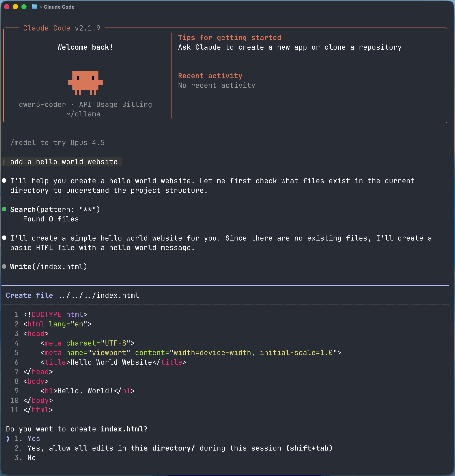
Task: Expand the Tips for getting started section
Action: 229,38
